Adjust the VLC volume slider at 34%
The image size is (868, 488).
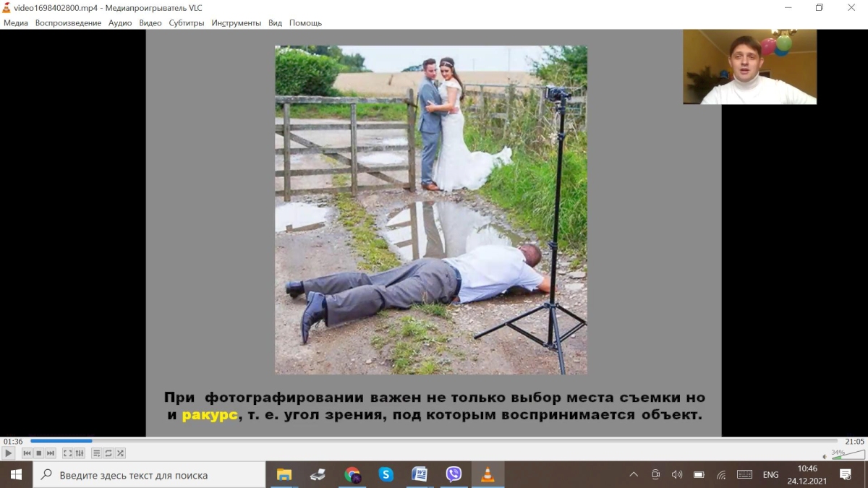click(x=848, y=454)
